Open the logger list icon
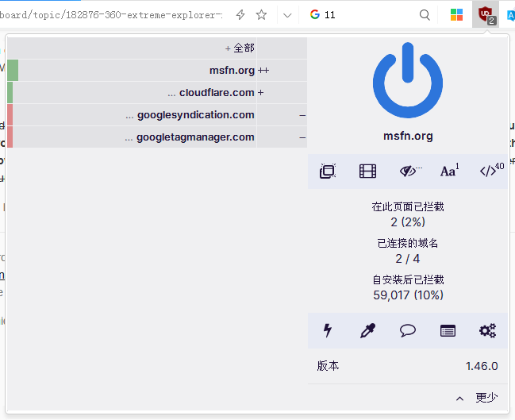Viewport: 515px width, 420px height. pyautogui.click(x=448, y=330)
